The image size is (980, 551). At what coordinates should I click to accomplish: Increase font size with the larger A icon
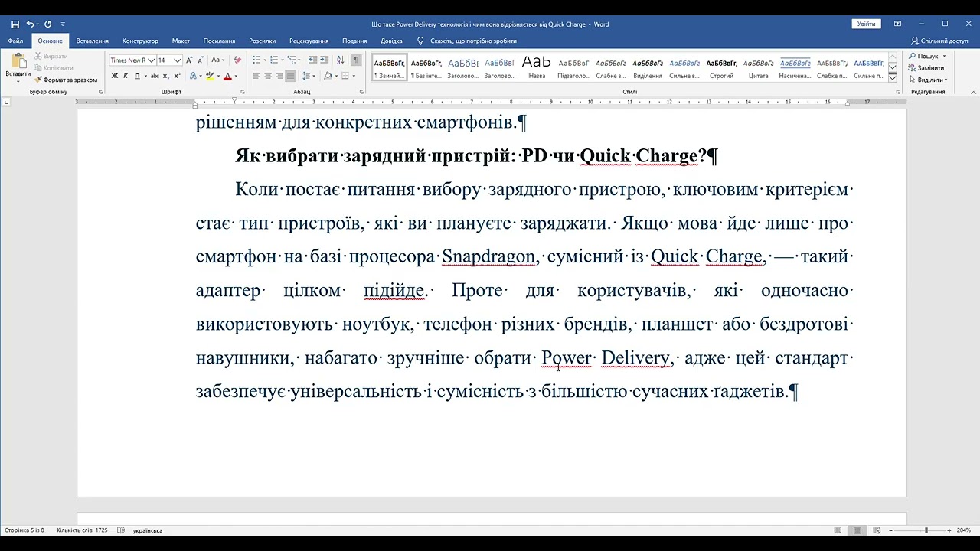click(191, 60)
